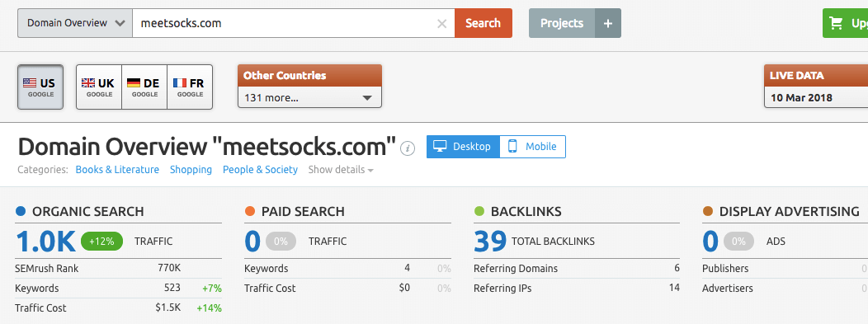Select the UK Google database

[98, 87]
